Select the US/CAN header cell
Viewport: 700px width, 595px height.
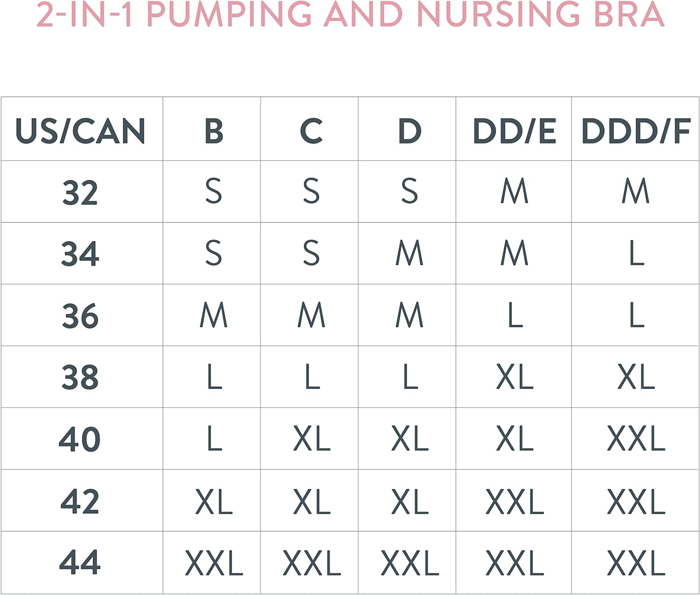[x=80, y=131]
